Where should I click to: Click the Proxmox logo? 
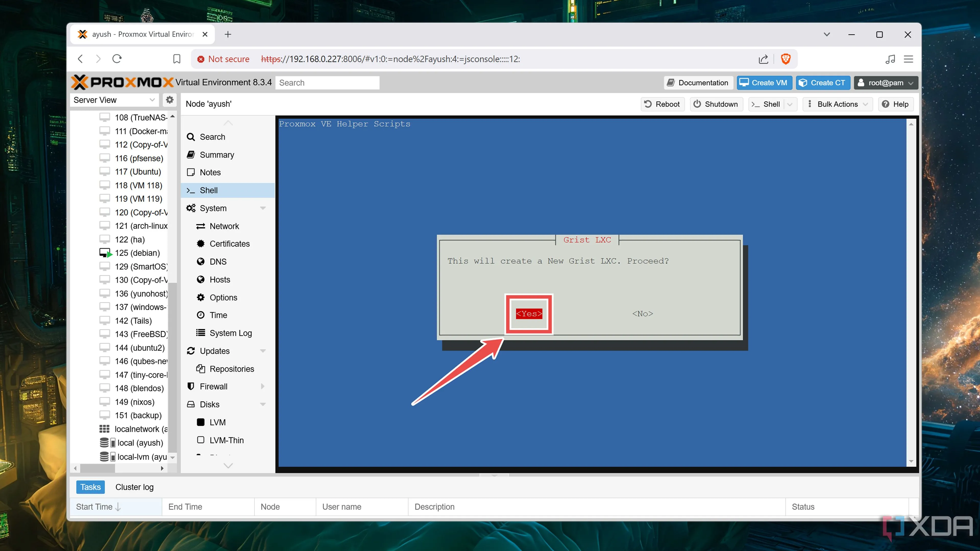tap(122, 82)
